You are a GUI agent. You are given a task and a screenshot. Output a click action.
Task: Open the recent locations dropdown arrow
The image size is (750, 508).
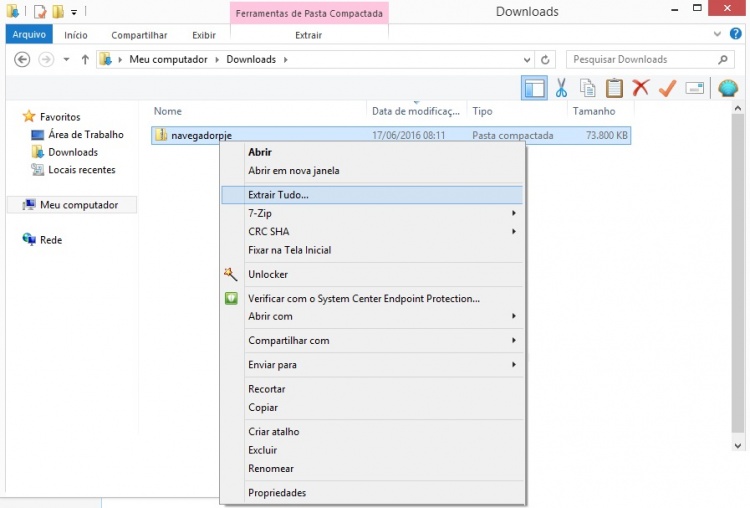[x=66, y=59]
